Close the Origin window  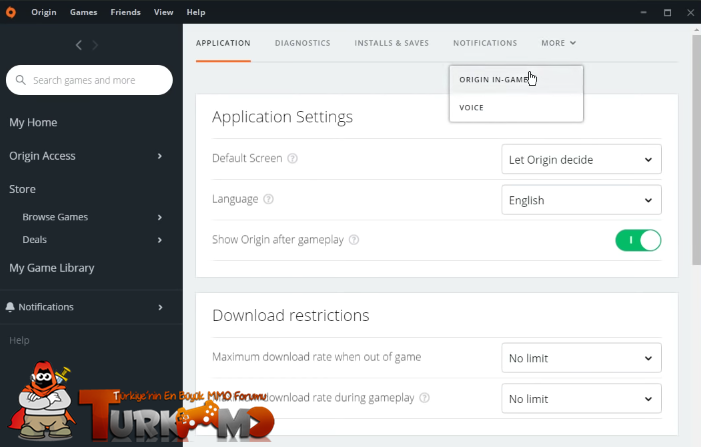691,12
